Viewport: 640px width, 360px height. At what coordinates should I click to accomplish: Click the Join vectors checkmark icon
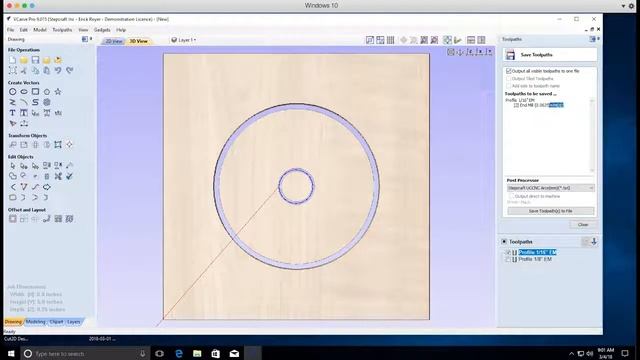pyautogui.click(x=69, y=176)
